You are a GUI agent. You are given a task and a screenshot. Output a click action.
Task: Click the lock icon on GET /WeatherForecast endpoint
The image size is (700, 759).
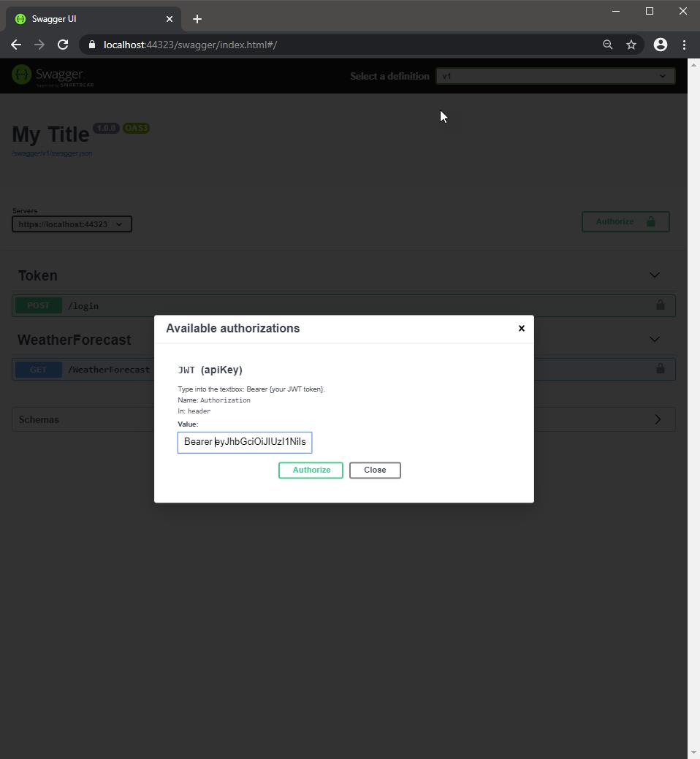point(660,369)
